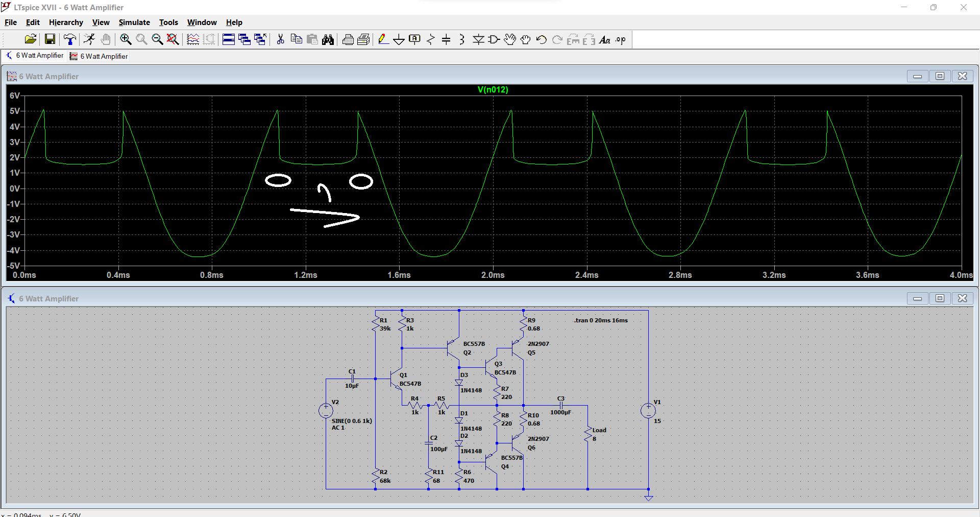Select the Cut scissors tool
This screenshot has height=517, width=980.
(280, 39)
